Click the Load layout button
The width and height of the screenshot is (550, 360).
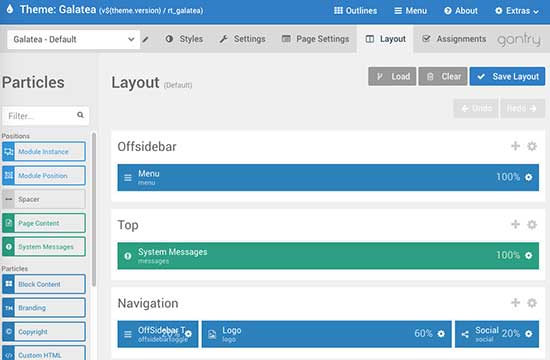(x=392, y=76)
